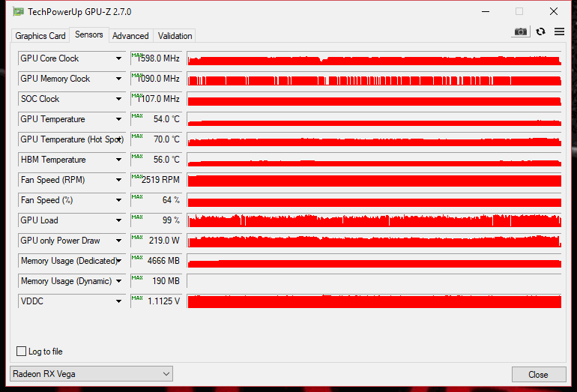Click the empty Memory Usage (Dynamic) graph
This screenshot has width=577, height=392.
[374, 281]
